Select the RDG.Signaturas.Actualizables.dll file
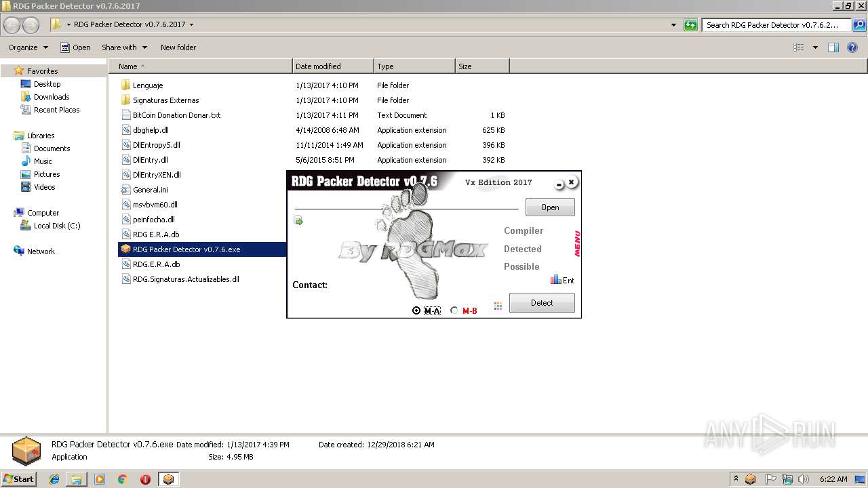Screen dimensions: 868x488 186,279
